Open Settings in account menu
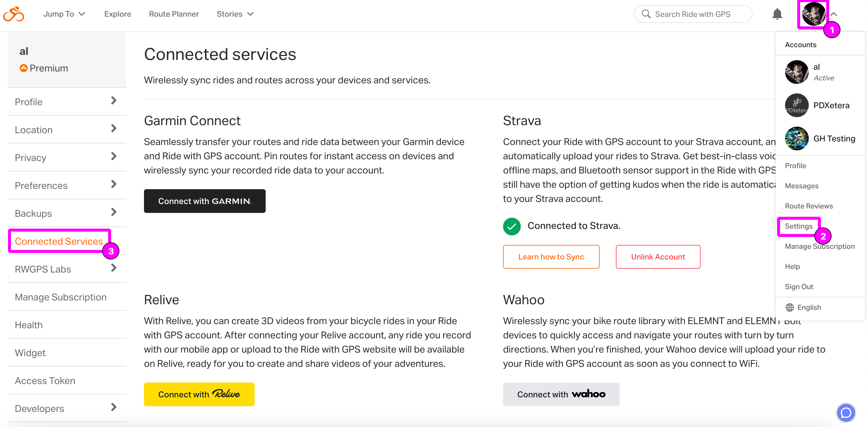The image size is (868, 427). click(798, 226)
